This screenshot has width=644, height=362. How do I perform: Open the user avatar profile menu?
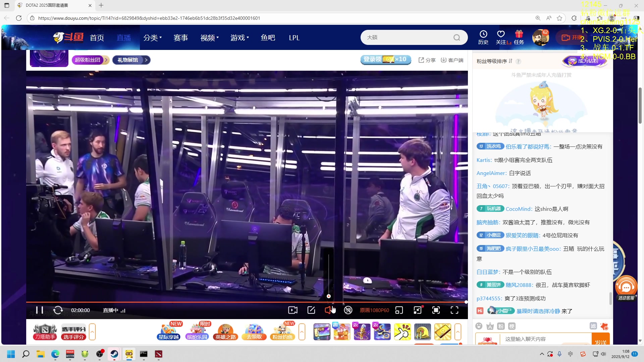pos(540,37)
